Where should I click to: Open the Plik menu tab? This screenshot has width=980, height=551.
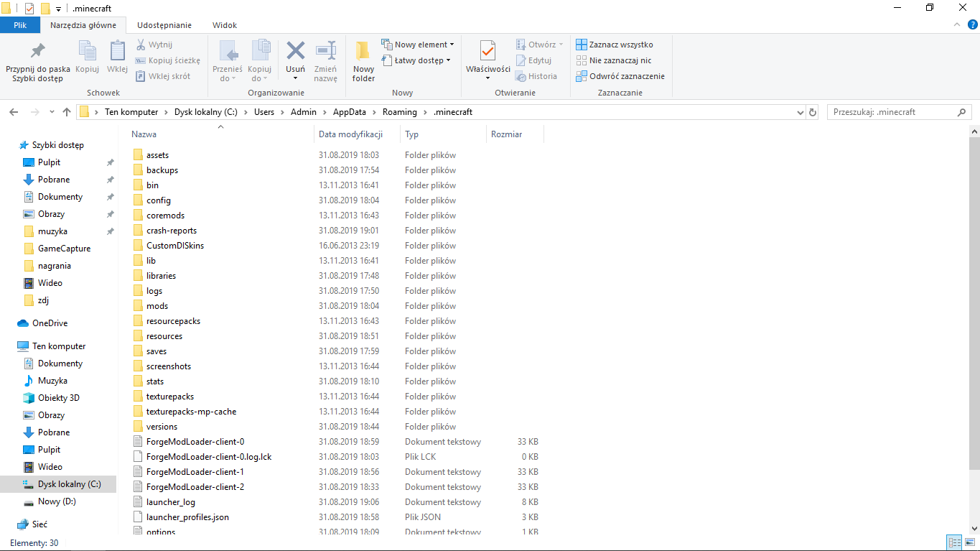tap(20, 25)
